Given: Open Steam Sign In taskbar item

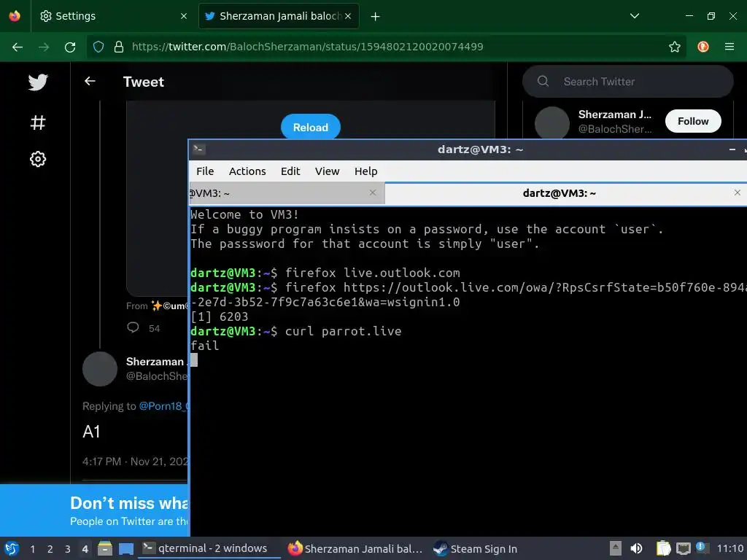Looking at the screenshot, I should pos(475,548).
